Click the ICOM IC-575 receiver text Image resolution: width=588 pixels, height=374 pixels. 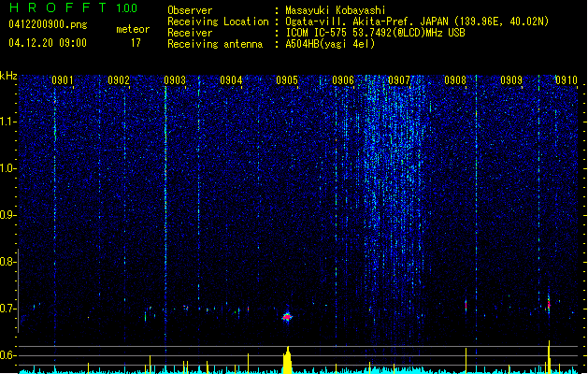point(375,33)
